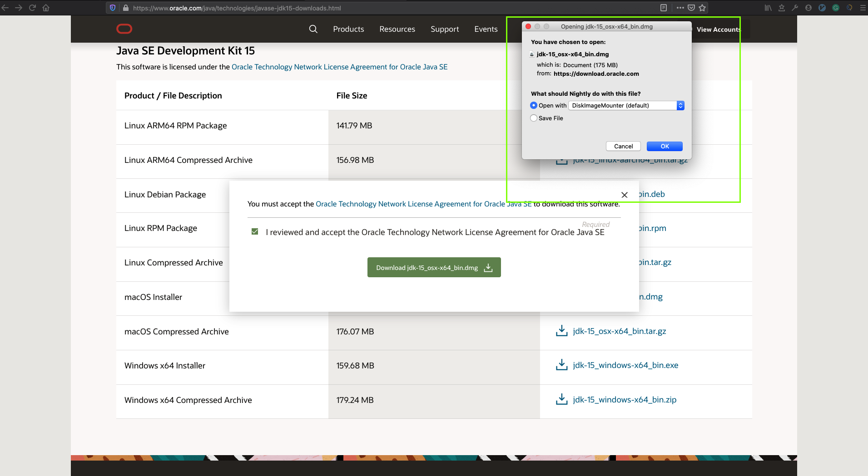Click Download jdk-15_osx-x64_bin.dmg button
The width and height of the screenshot is (868, 476).
pos(433,267)
